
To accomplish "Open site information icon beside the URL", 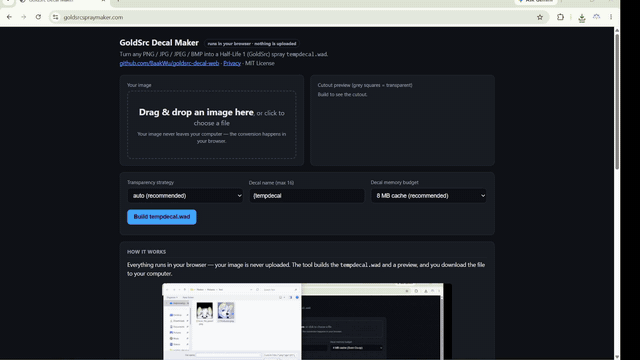I will tap(56, 17).
